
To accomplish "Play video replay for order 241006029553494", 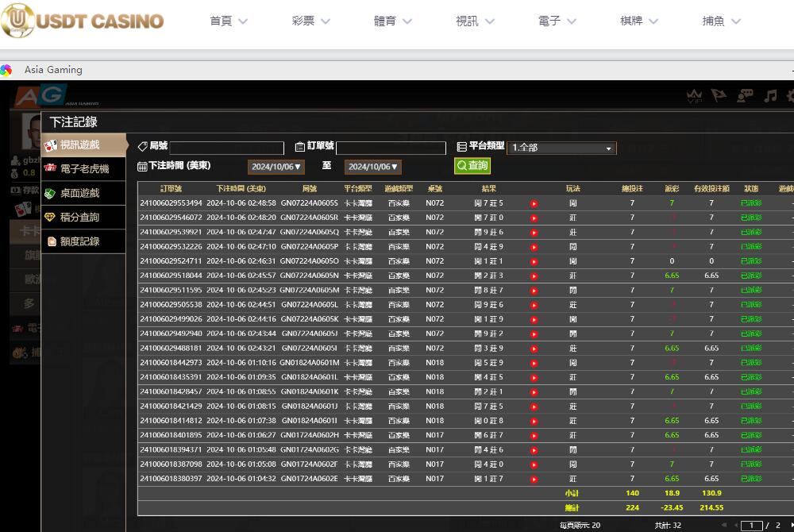I will point(534,203).
